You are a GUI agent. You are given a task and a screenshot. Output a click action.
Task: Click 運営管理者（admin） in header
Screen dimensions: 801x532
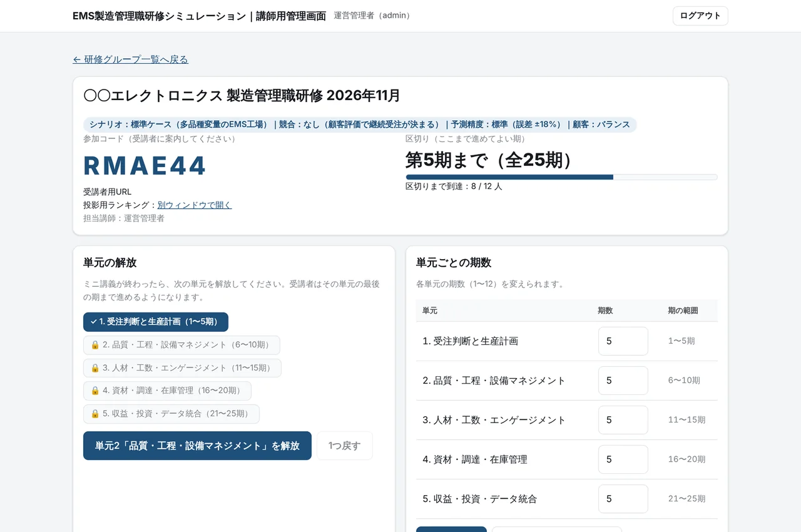[374, 16]
